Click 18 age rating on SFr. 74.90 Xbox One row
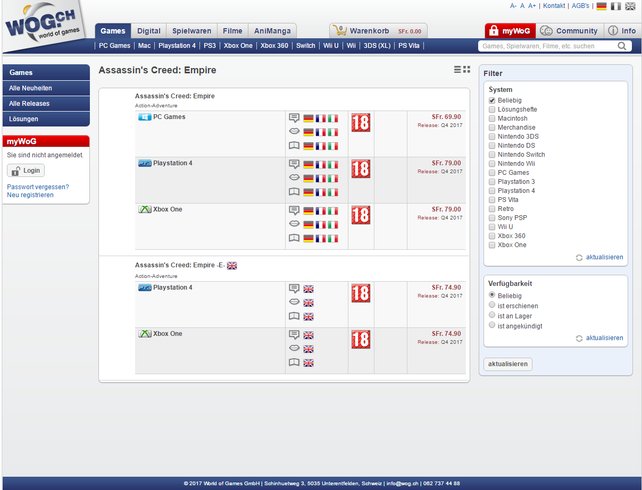This screenshot has width=642, height=490. [x=361, y=339]
